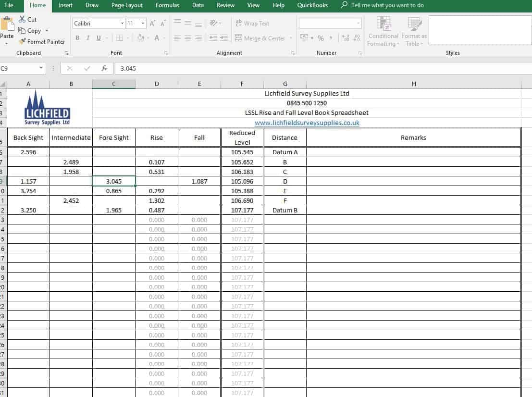Click the Insert Function fx icon
This screenshot has height=397, width=532.
104,68
